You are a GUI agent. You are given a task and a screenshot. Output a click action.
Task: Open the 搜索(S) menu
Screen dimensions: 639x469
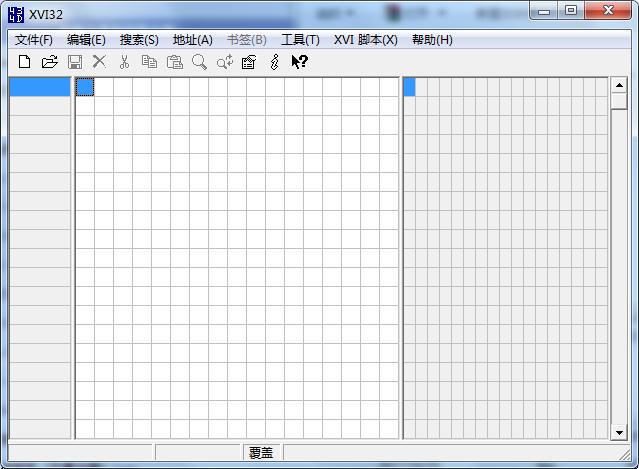[x=139, y=40]
